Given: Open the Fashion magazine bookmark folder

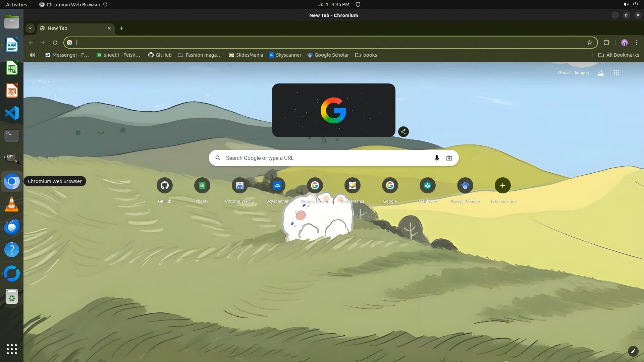Looking at the screenshot, I should (200, 55).
